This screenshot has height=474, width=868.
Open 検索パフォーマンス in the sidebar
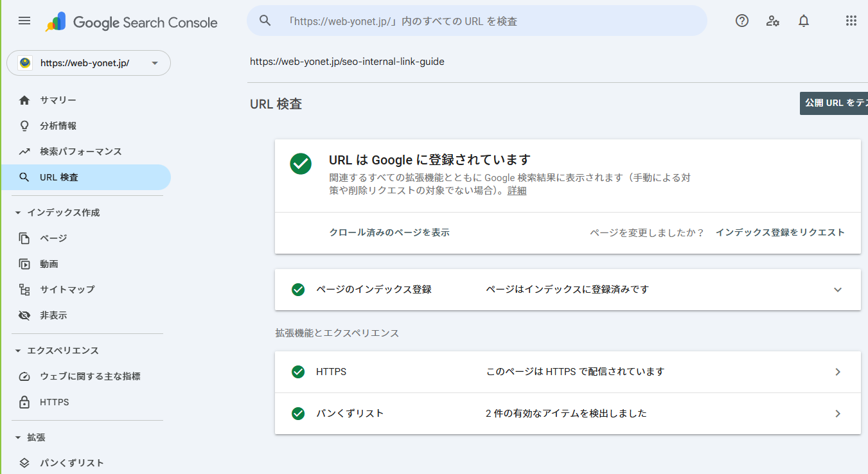tap(80, 152)
